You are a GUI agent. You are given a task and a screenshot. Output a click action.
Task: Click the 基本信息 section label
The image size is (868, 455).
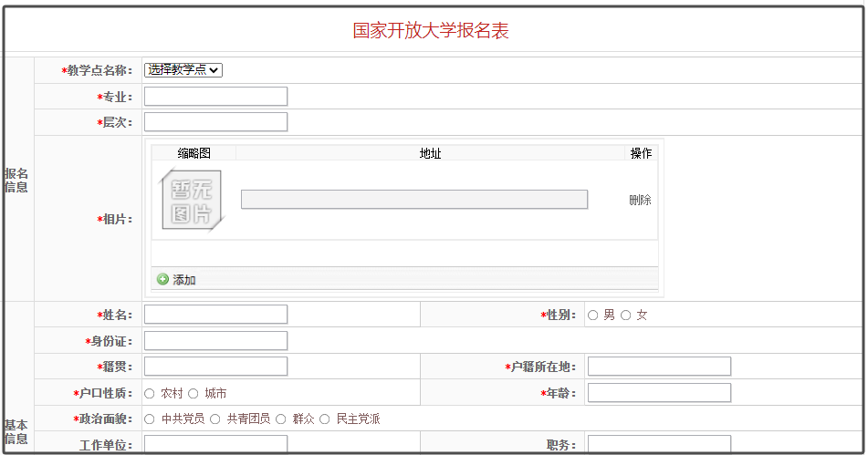click(16, 432)
